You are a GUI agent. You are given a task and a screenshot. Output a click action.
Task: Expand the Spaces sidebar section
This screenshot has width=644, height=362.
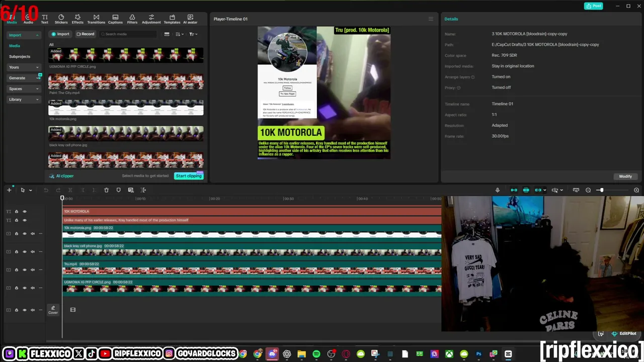(24, 88)
